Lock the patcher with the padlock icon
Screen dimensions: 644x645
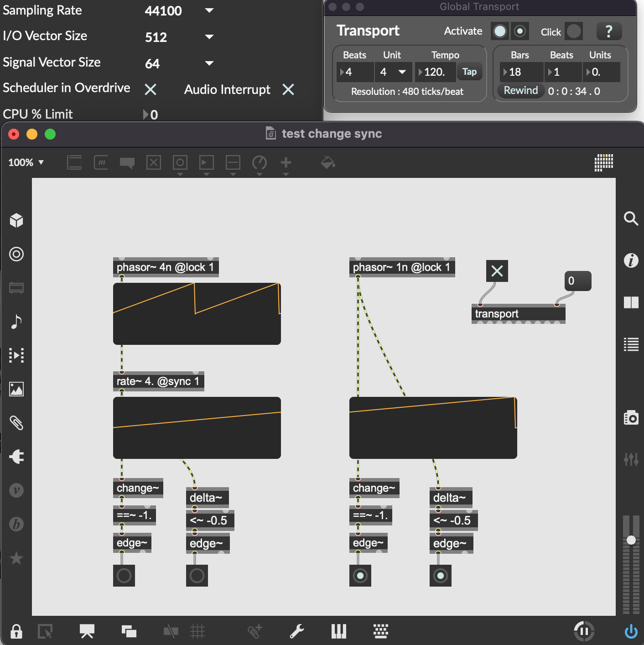16,631
